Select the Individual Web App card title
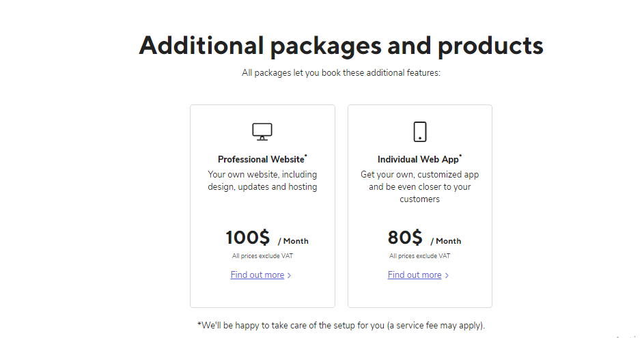The image size is (644, 338). point(418,160)
